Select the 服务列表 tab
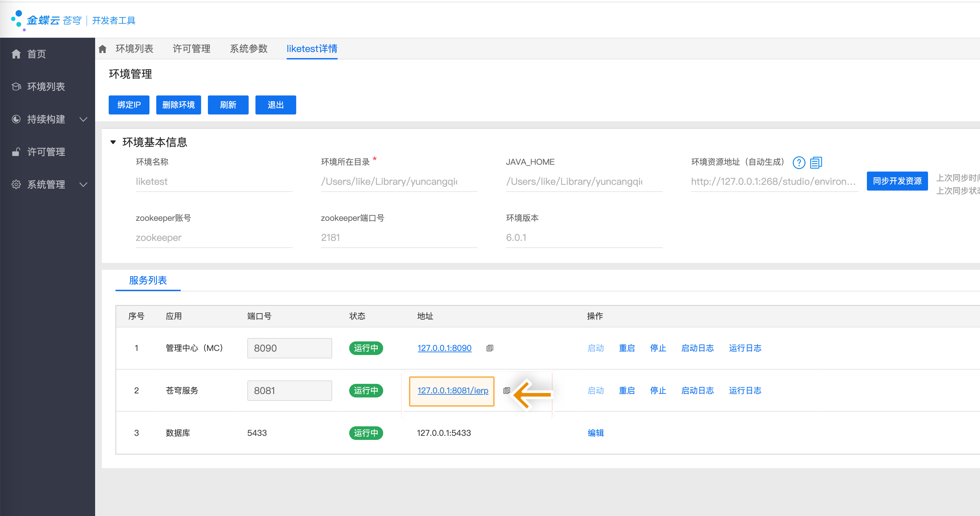Image resolution: width=980 pixels, height=516 pixels. pos(148,281)
